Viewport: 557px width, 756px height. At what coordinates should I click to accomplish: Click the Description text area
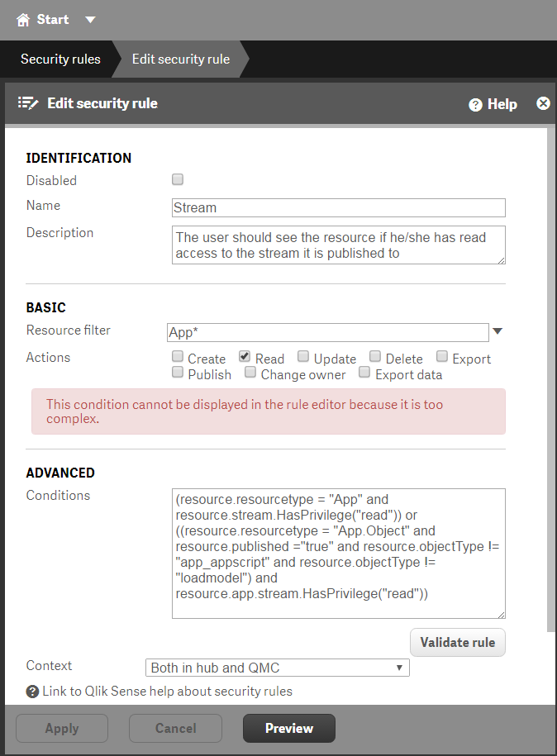339,245
